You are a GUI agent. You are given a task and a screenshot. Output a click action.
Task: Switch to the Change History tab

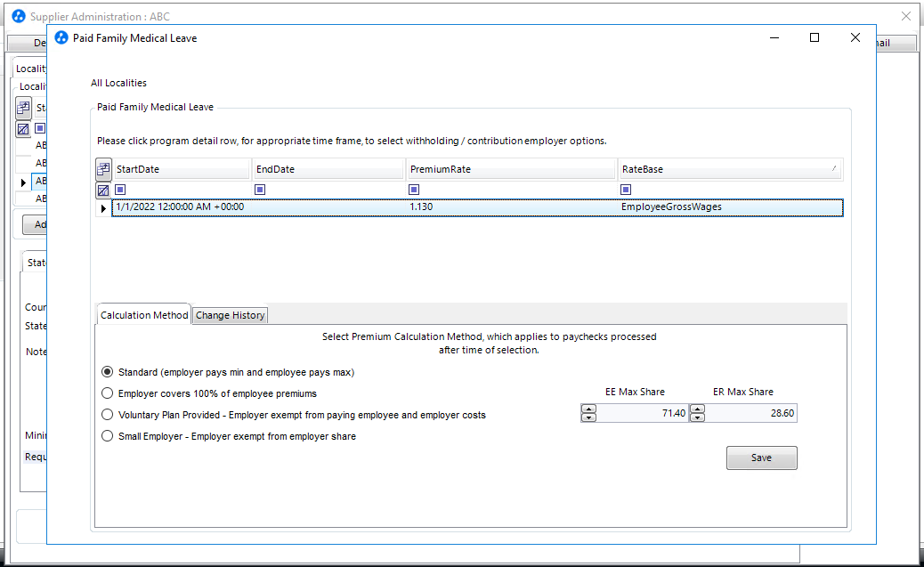pos(230,315)
